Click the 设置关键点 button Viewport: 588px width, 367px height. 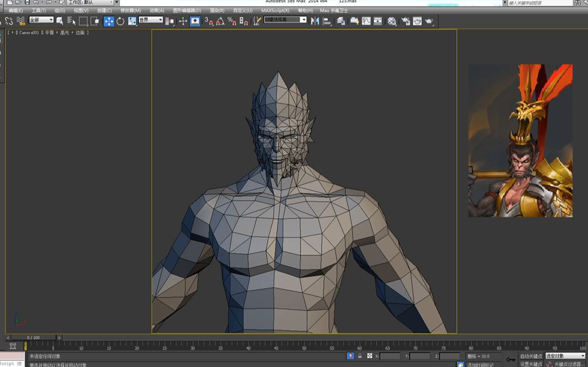[x=531, y=364]
